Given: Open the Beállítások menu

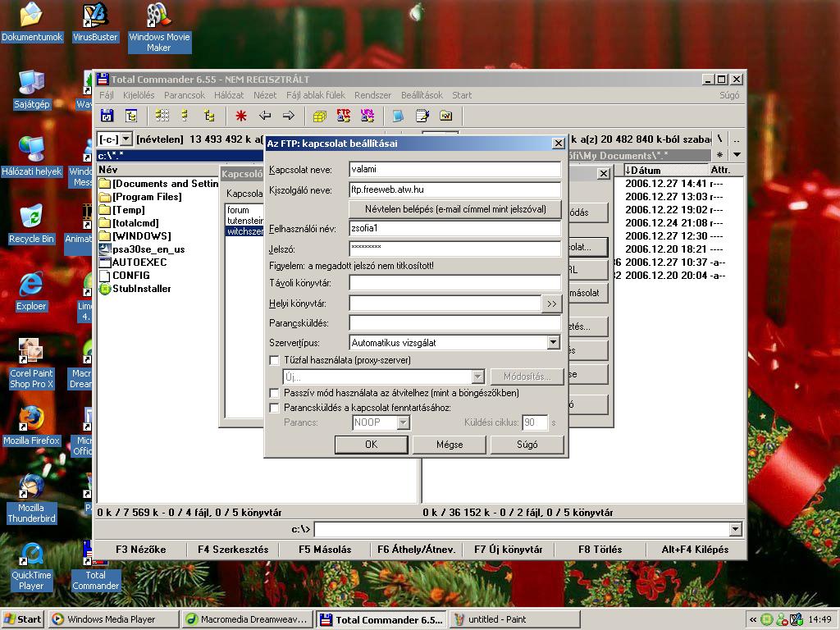Looking at the screenshot, I should coord(422,95).
